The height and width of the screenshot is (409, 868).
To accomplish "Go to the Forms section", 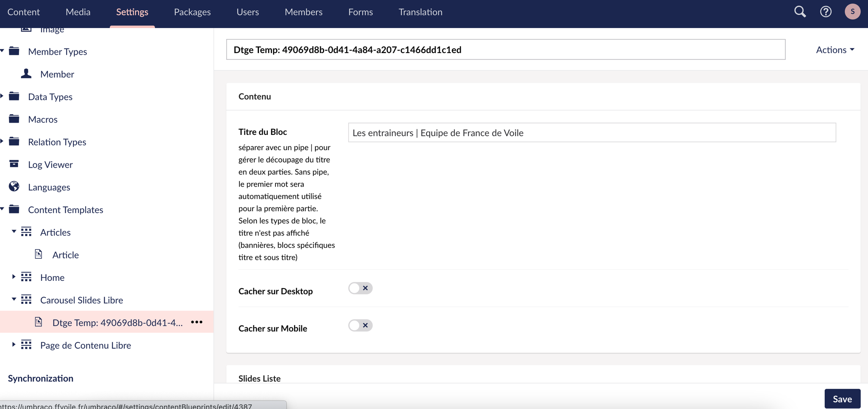I will pyautogui.click(x=361, y=12).
